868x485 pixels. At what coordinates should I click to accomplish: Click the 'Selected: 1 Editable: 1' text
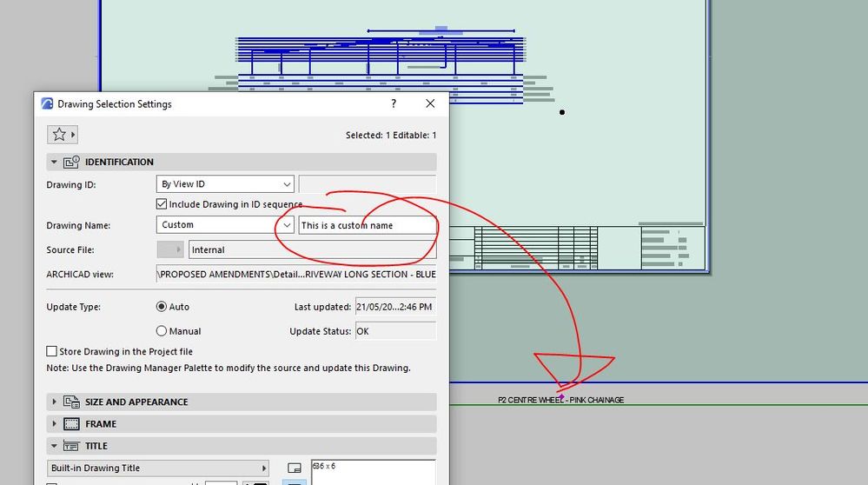point(391,135)
